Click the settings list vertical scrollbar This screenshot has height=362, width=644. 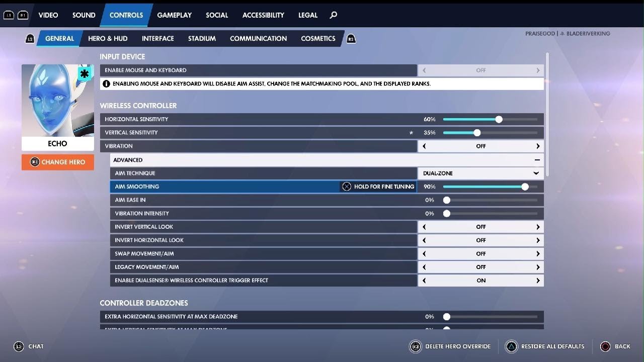[x=547, y=114]
